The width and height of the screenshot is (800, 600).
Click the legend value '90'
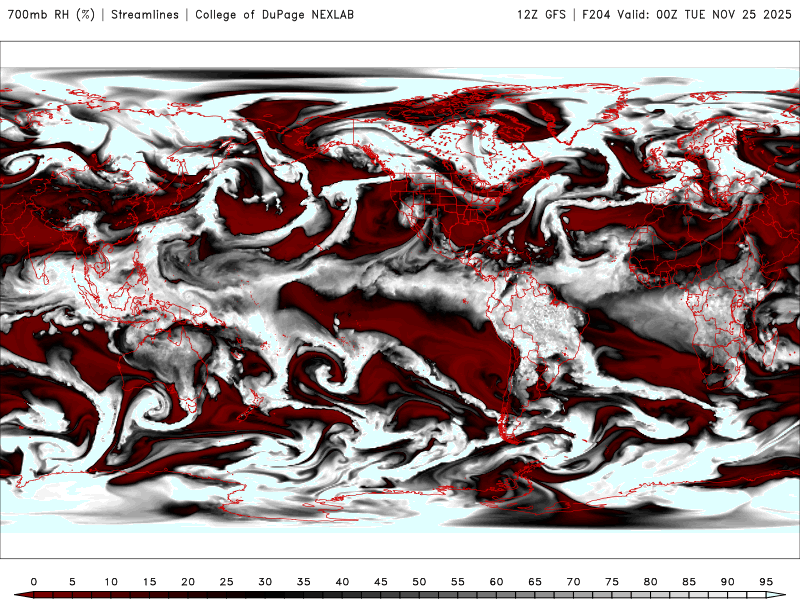point(727,582)
